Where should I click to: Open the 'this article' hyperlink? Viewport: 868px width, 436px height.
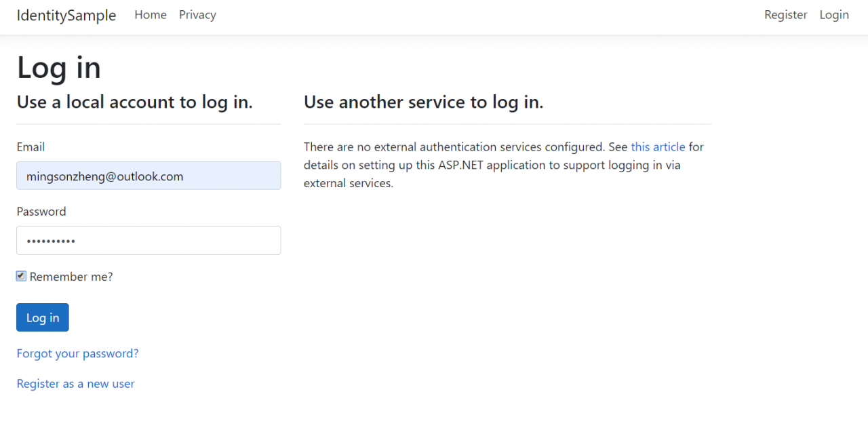pyautogui.click(x=658, y=146)
